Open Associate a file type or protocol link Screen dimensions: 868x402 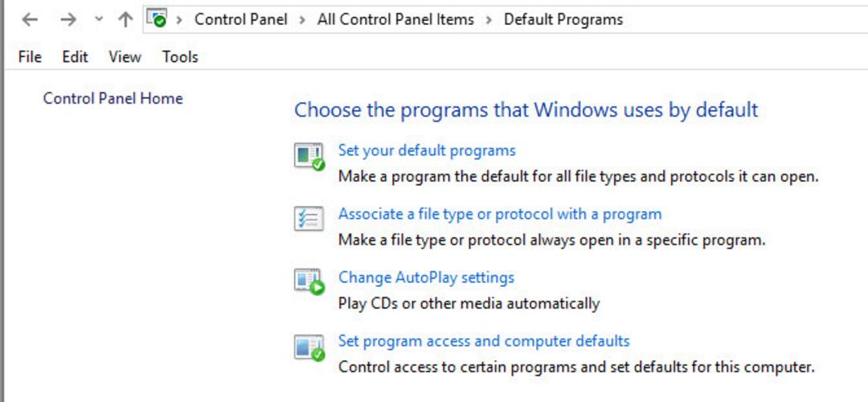(x=500, y=214)
